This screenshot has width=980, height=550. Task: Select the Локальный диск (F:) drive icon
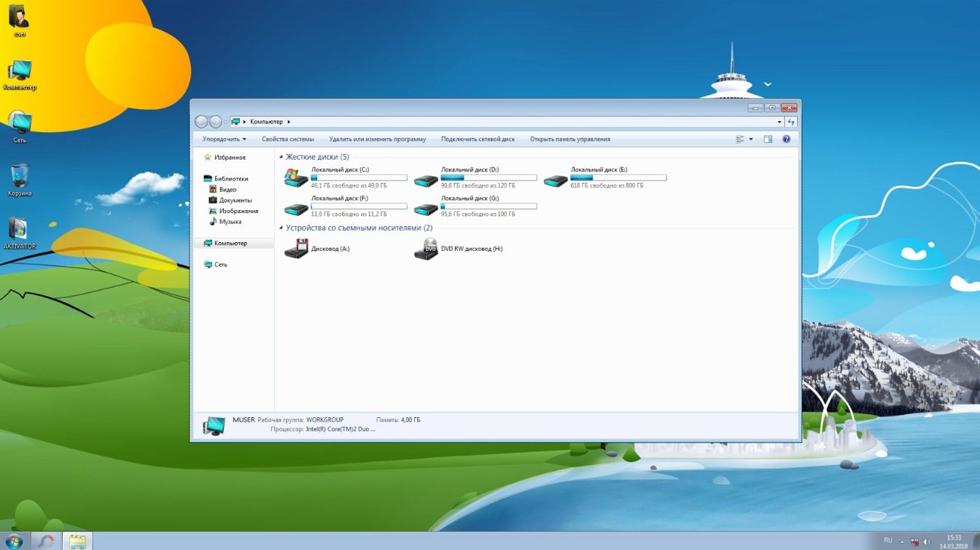pos(296,209)
